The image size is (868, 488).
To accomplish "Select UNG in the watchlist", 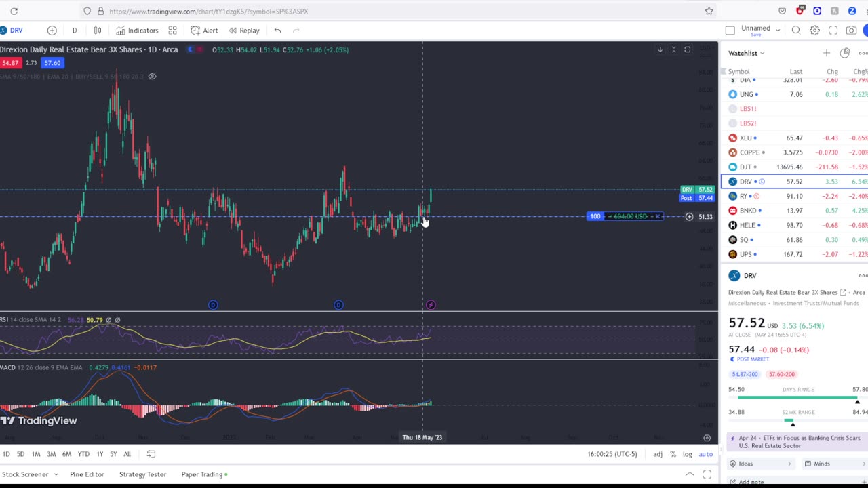I will point(794,94).
